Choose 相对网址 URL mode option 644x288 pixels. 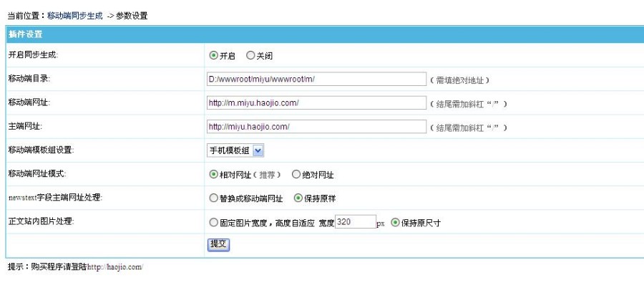pos(213,174)
